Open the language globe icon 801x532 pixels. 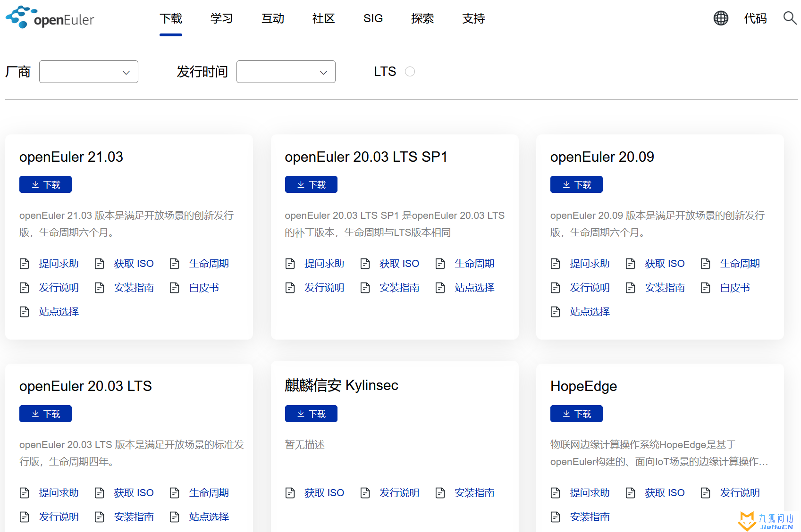pyautogui.click(x=721, y=18)
